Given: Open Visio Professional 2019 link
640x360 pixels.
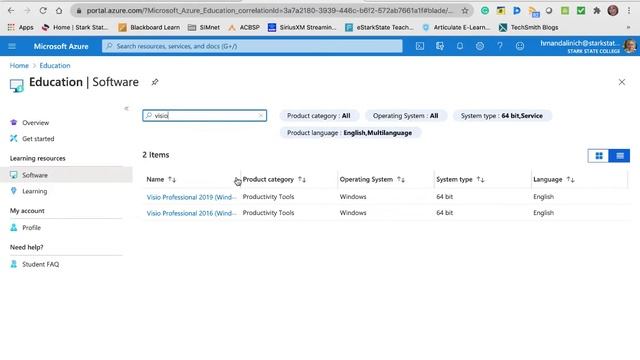Looking at the screenshot, I should pyautogui.click(x=191, y=197).
